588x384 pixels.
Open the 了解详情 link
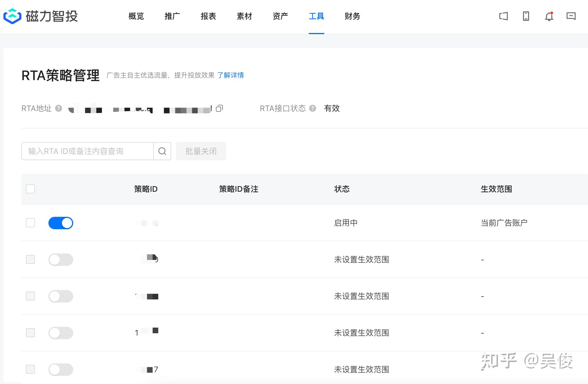(230, 75)
